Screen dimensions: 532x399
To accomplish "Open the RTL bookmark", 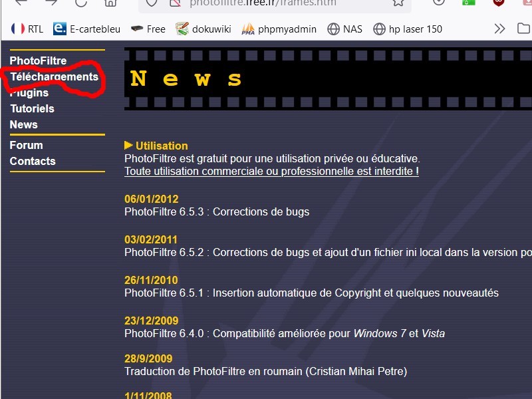I will coord(27,29).
